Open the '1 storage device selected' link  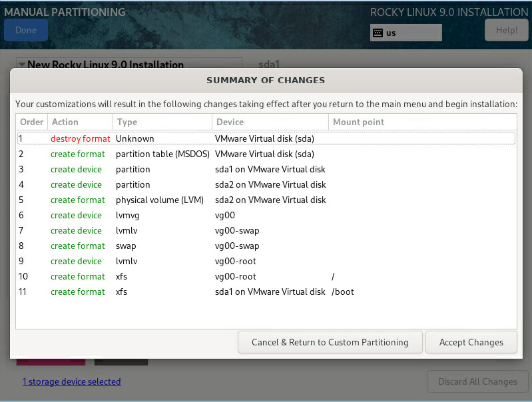[72, 381]
